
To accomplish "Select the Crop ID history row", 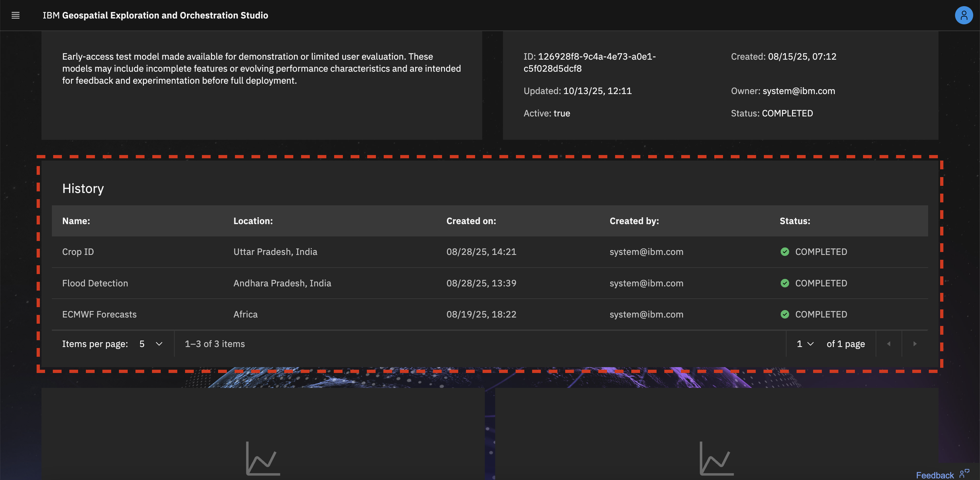I will click(x=78, y=252).
